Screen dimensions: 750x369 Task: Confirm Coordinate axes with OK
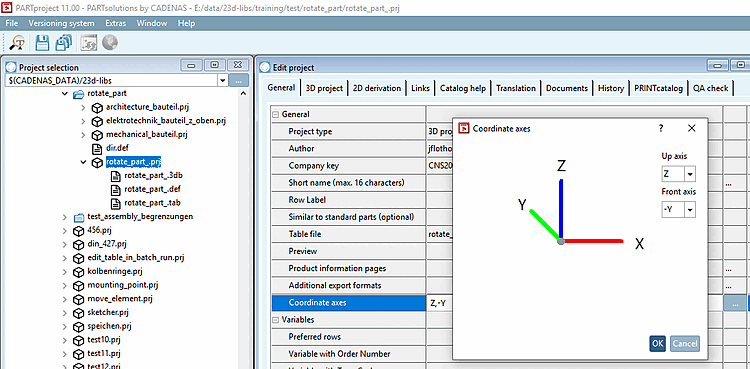[658, 343]
